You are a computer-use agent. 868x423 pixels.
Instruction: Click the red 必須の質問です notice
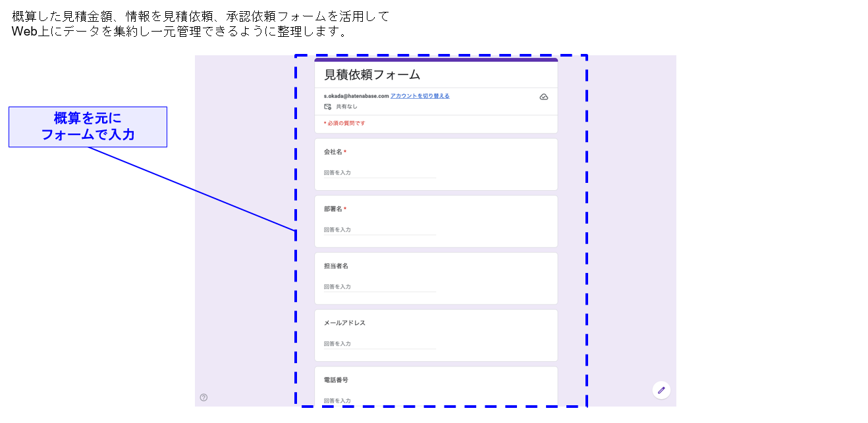pos(343,124)
